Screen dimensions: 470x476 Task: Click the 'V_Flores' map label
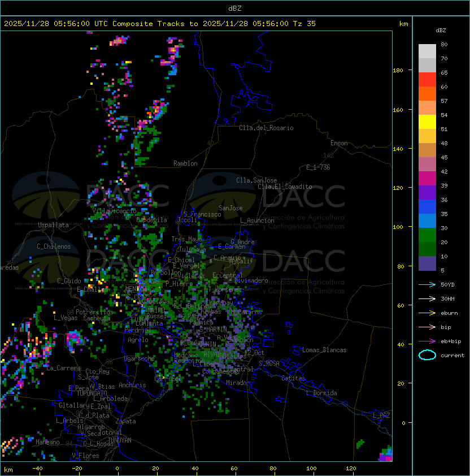(85, 456)
